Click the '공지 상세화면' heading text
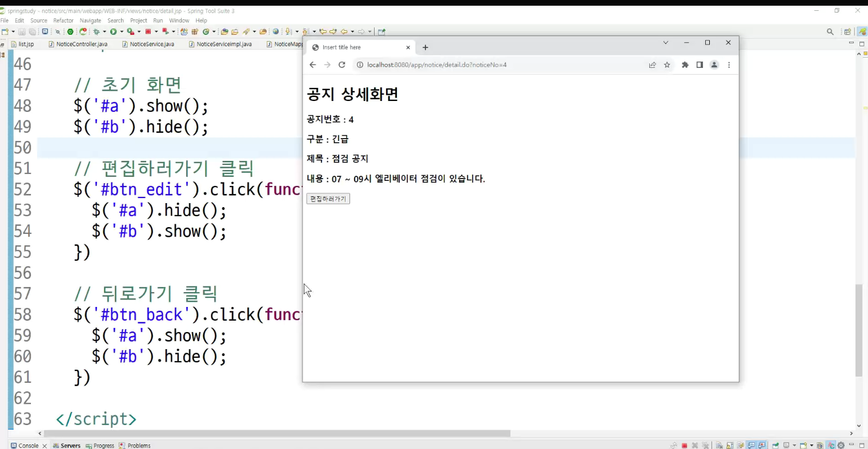This screenshot has height=449, width=868. click(352, 94)
